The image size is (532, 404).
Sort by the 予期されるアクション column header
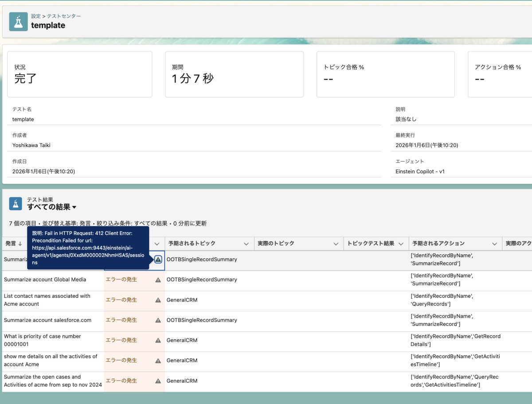(x=438, y=243)
